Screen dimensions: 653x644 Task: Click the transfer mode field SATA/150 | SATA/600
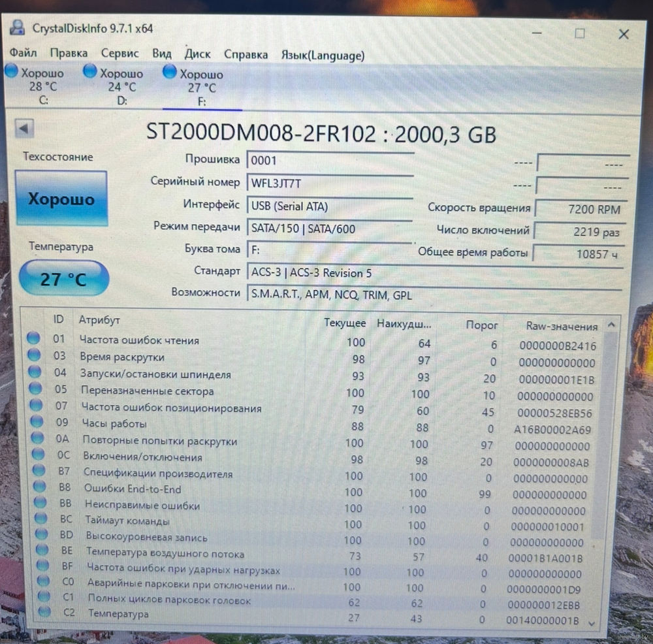click(329, 229)
